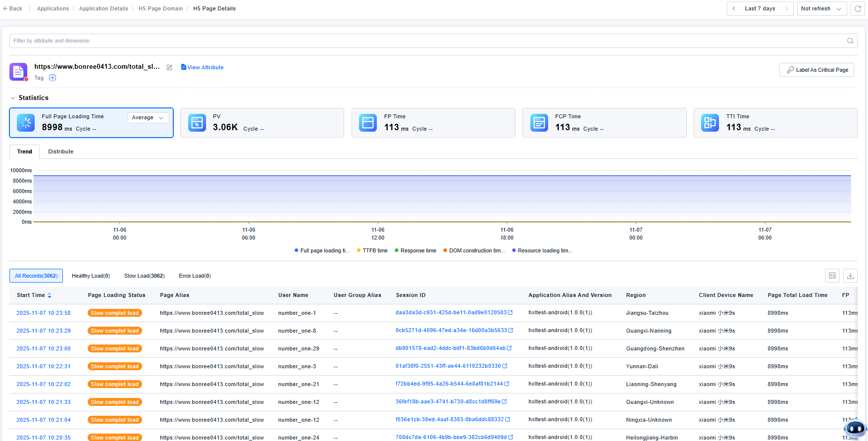868x441 pixels.
Task: Go to previous time range arrow
Action: coord(734,9)
